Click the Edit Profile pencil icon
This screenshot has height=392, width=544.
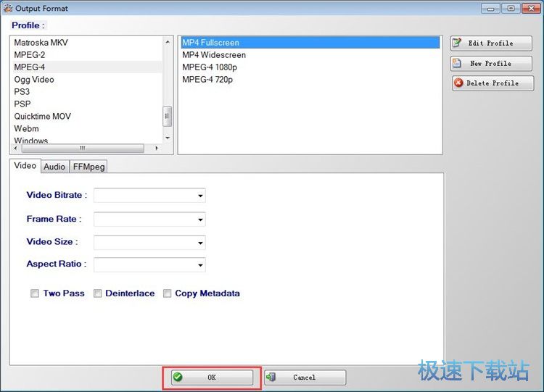[457, 43]
